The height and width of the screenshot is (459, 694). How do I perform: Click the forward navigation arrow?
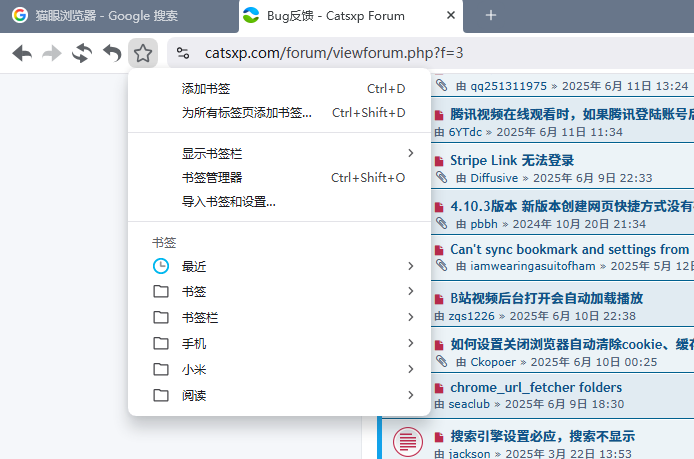[52, 53]
